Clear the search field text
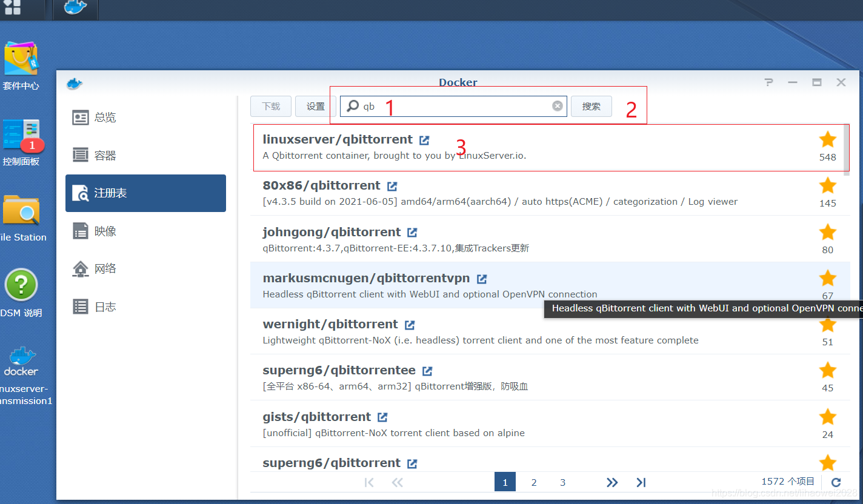This screenshot has width=863, height=504. tap(558, 106)
